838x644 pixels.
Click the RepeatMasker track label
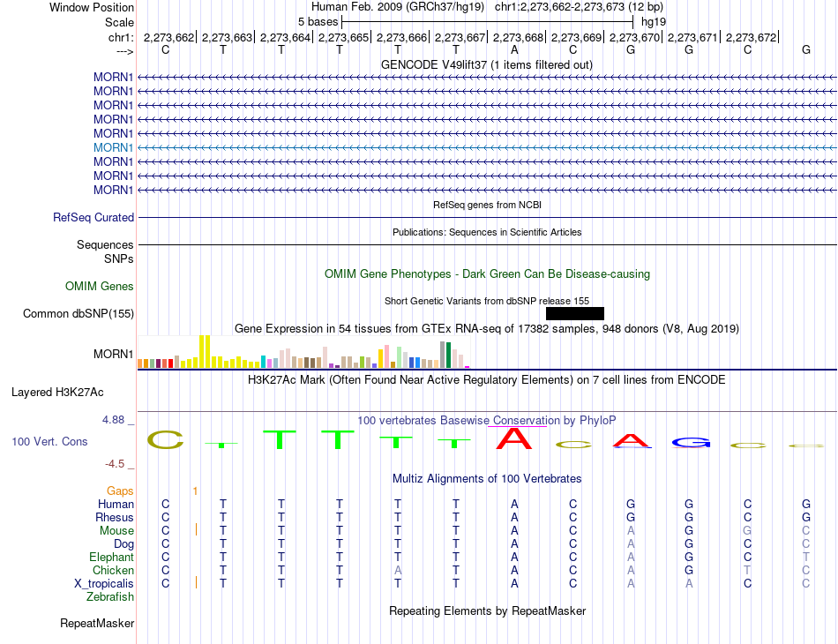[97, 623]
